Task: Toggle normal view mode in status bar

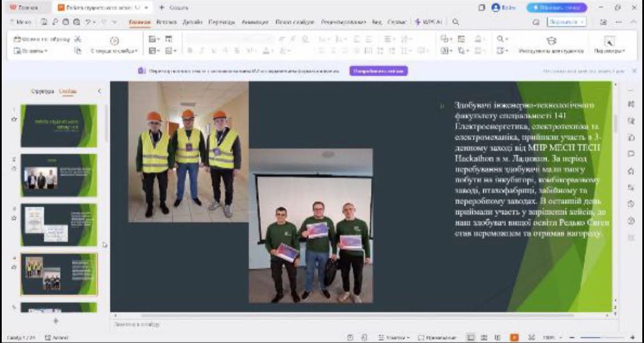Action: point(471,337)
